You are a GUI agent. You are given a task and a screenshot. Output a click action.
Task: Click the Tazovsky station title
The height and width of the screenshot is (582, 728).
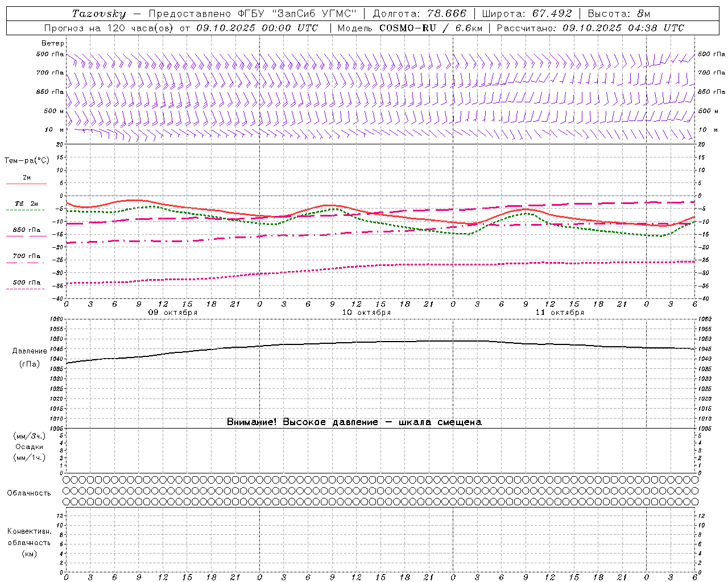pos(99,14)
